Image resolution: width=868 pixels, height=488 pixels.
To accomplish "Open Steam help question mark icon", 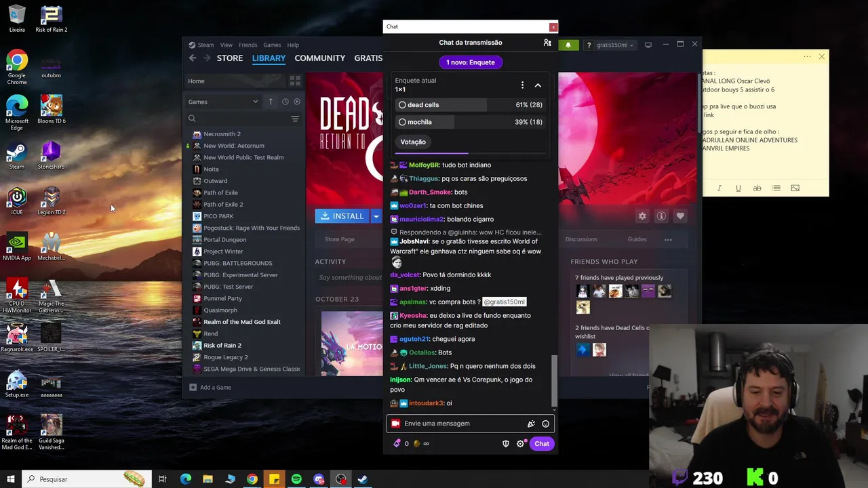I will [x=589, y=45].
